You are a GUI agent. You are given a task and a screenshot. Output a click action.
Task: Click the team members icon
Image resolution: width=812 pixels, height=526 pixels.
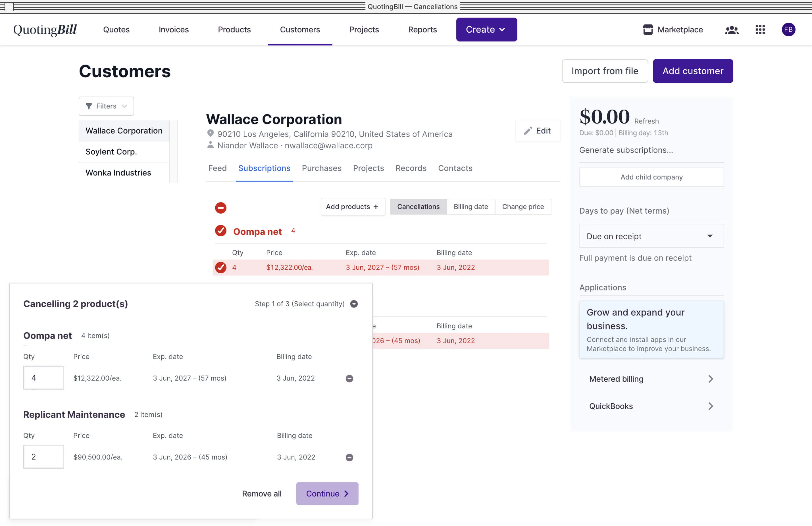pyautogui.click(x=732, y=29)
